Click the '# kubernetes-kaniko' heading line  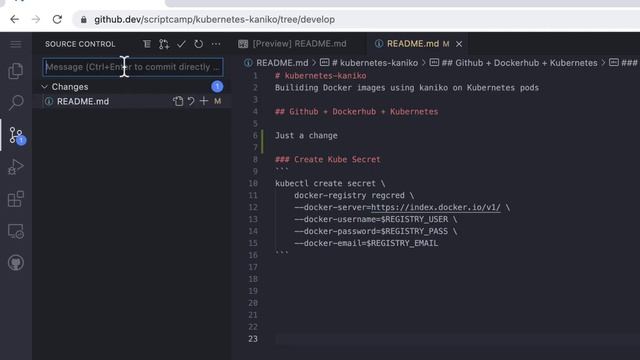click(320, 76)
